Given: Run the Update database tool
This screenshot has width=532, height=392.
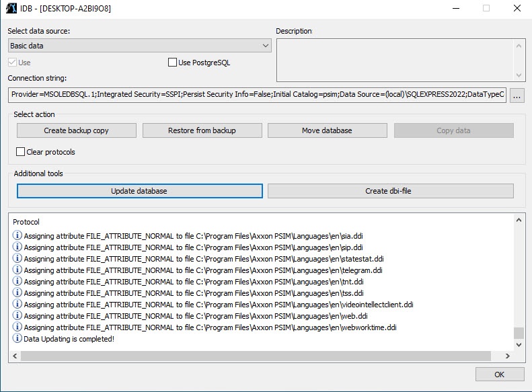Looking at the screenshot, I should [x=139, y=191].
